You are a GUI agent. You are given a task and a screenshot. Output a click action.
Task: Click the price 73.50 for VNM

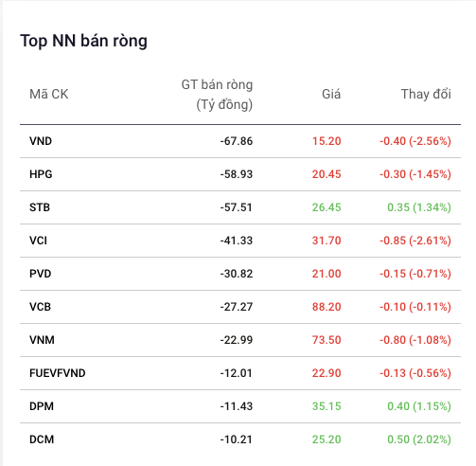pyautogui.click(x=326, y=340)
